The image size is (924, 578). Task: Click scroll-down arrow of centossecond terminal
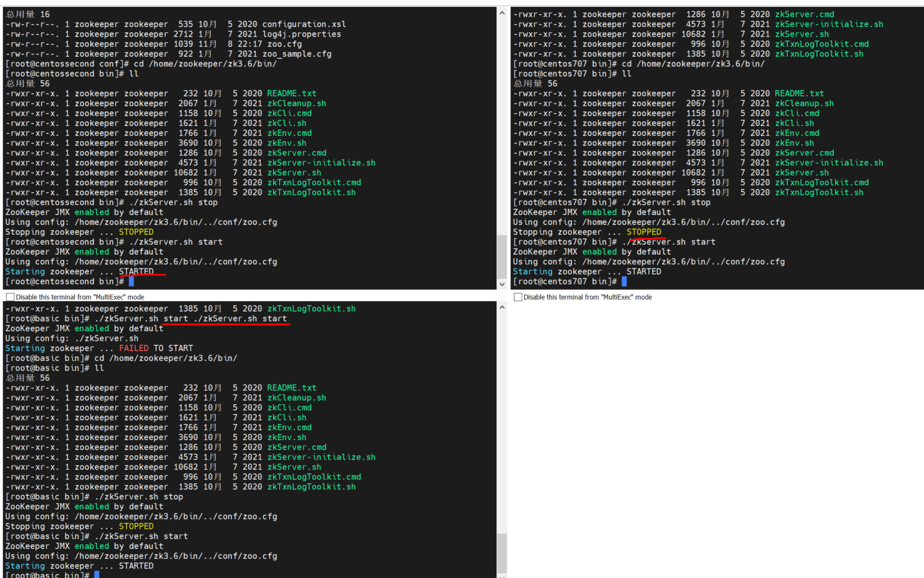click(502, 284)
